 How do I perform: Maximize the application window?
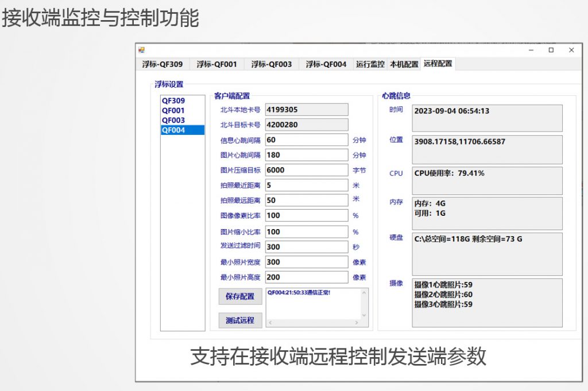[551, 51]
